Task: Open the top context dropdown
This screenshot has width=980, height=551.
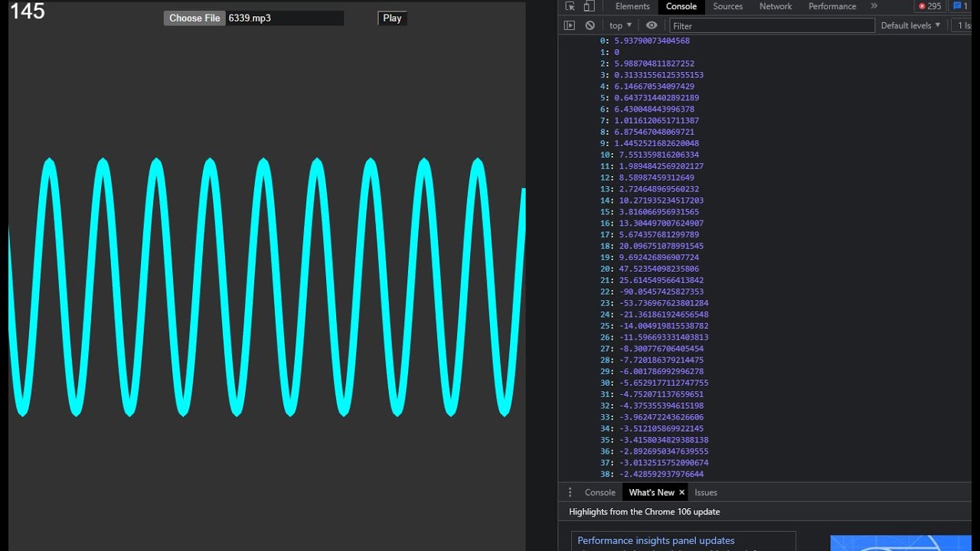Action: pos(620,25)
